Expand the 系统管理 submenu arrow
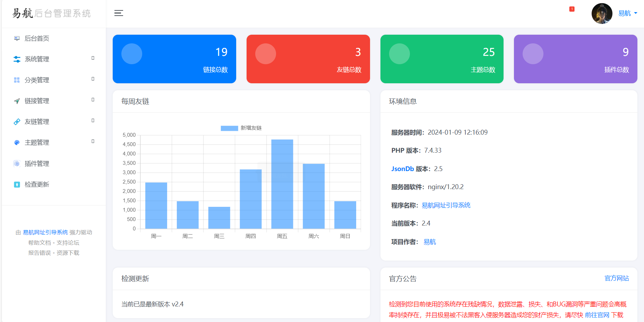 (93, 58)
